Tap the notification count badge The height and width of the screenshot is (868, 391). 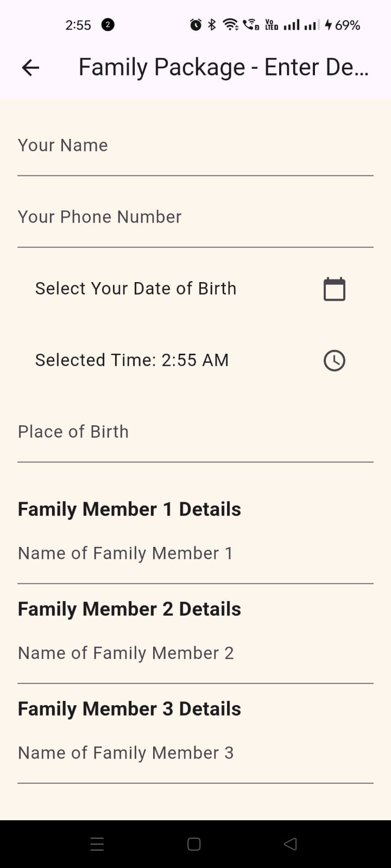click(108, 25)
